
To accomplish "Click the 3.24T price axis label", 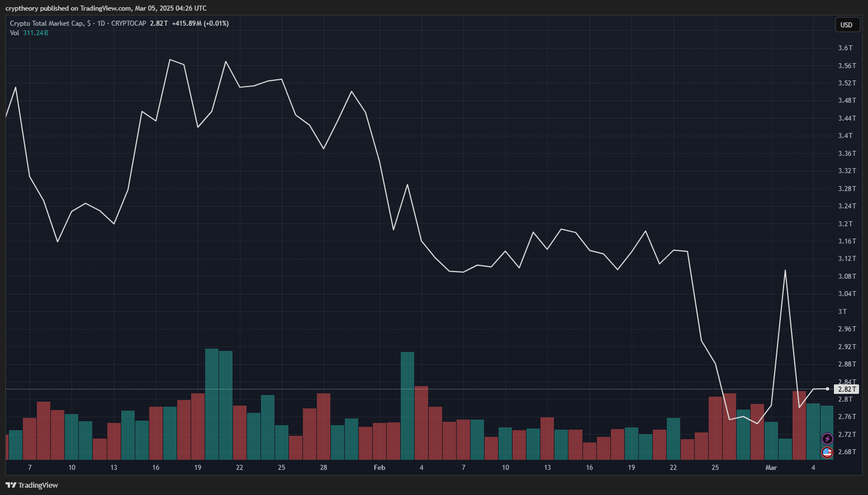I will point(847,206).
